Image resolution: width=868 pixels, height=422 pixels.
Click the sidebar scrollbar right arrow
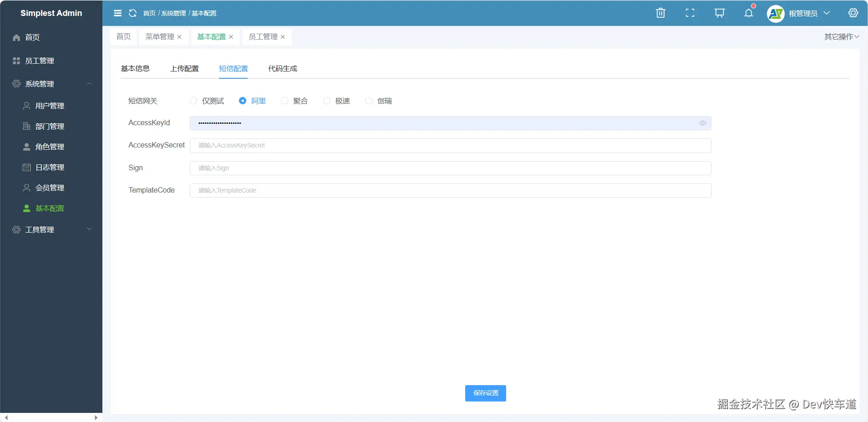tap(96, 417)
